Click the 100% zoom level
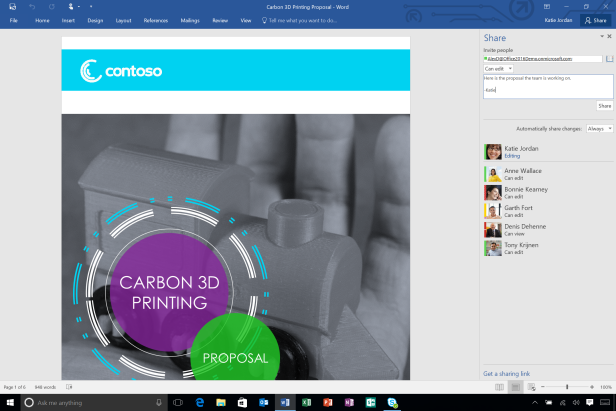The width and height of the screenshot is (616, 411). [606, 387]
